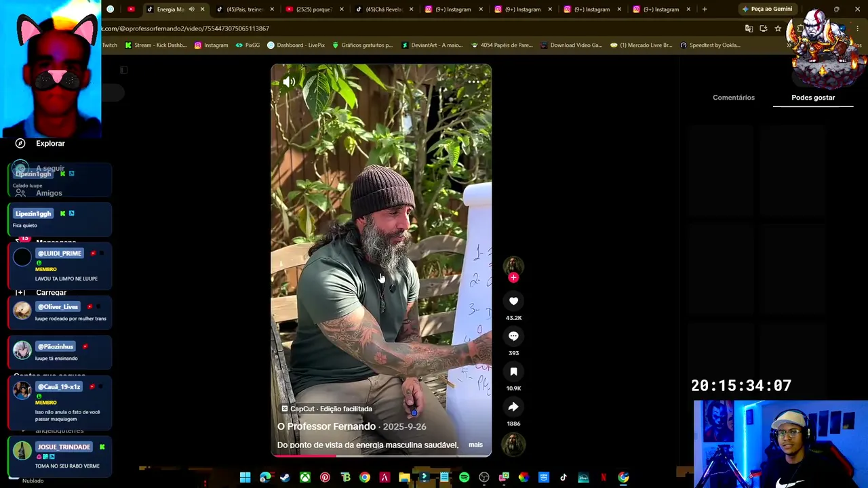Switch to the Comentários tab
The image size is (868, 488).
(x=734, y=98)
